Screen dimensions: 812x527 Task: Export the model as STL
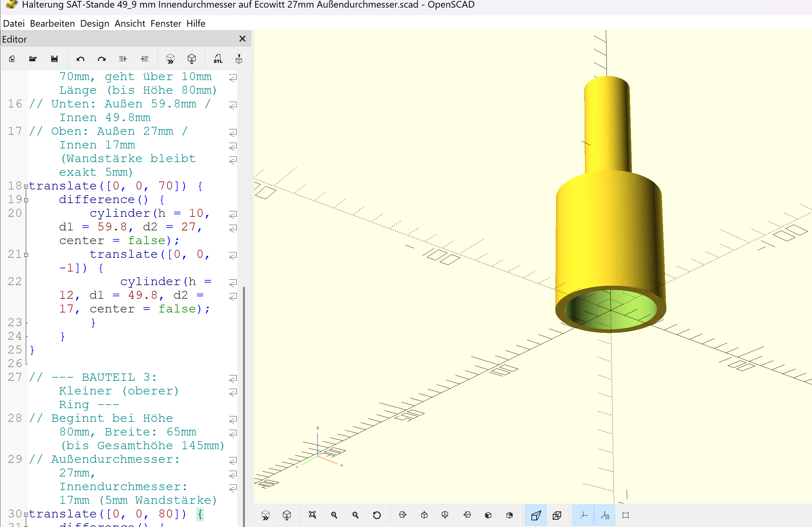pos(218,58)
